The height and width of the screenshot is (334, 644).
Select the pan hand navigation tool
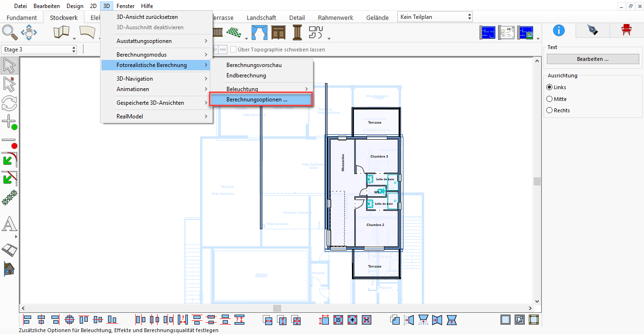(29, 33)
